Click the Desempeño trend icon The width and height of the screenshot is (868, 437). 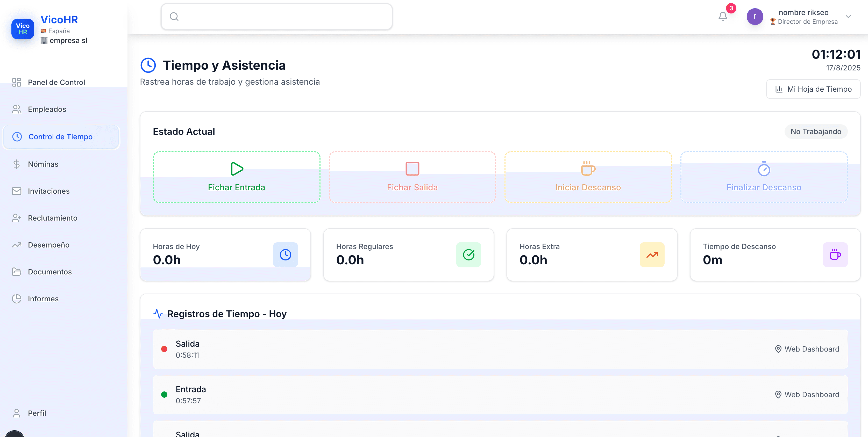(17, 245)
